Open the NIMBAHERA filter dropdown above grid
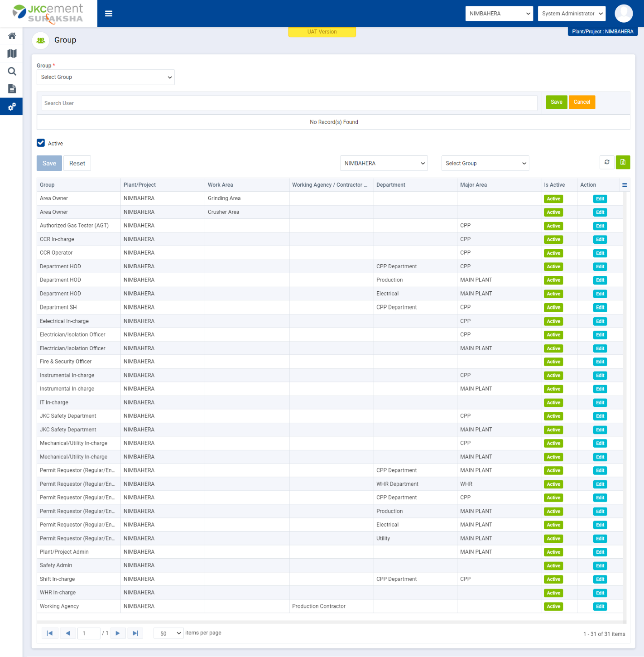Image resolution: width=644 pixels, height=657 pixels. pyautogui.click(x=384, y=163)
